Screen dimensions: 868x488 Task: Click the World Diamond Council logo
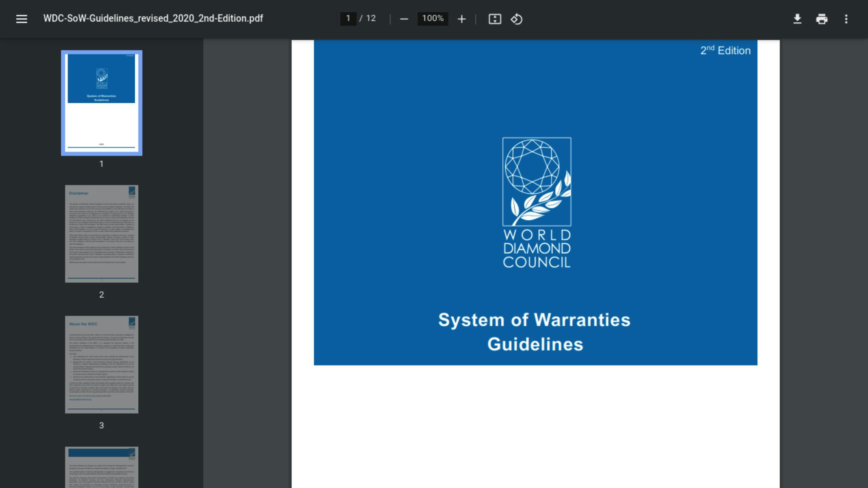tap(537, 202)
